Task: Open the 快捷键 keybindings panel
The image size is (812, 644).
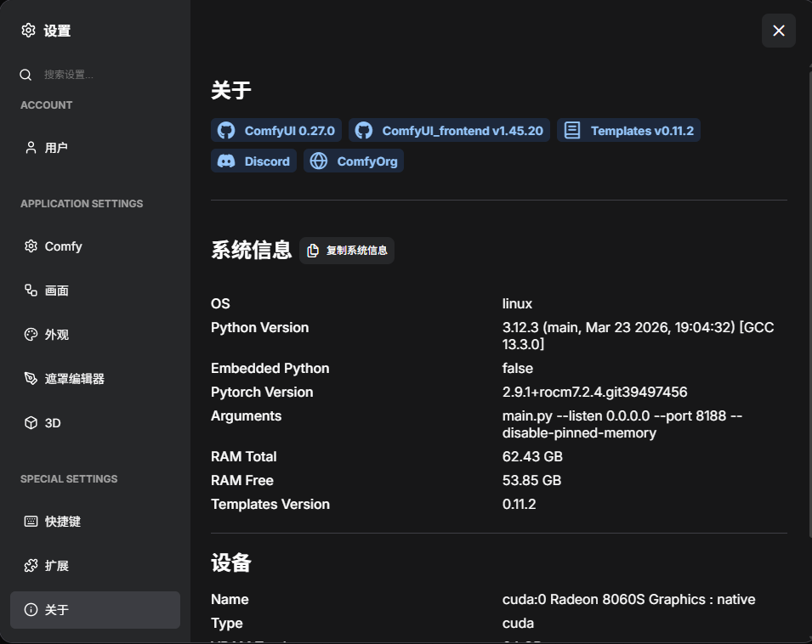Action: [x=95, y=522]
